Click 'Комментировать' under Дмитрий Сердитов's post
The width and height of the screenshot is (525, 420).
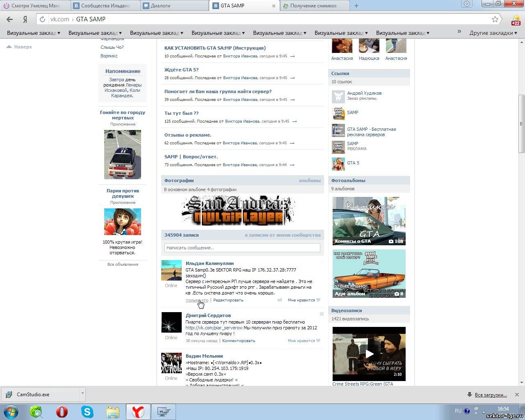239,341
